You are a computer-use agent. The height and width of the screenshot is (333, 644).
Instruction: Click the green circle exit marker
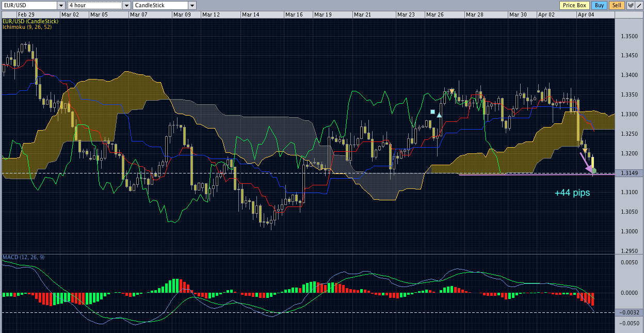[594, 170]
